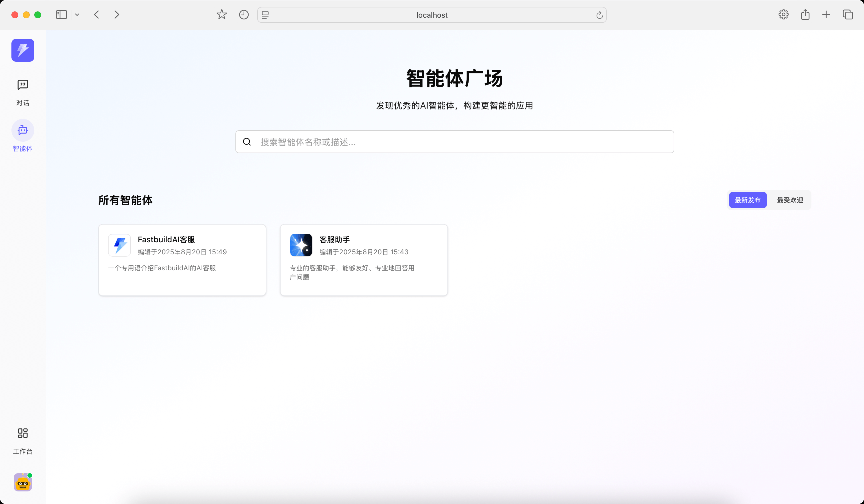This screenshot has height=504, width=864.
Task: Reload the page
Action: pyautogui.click(x=599, y=15)
